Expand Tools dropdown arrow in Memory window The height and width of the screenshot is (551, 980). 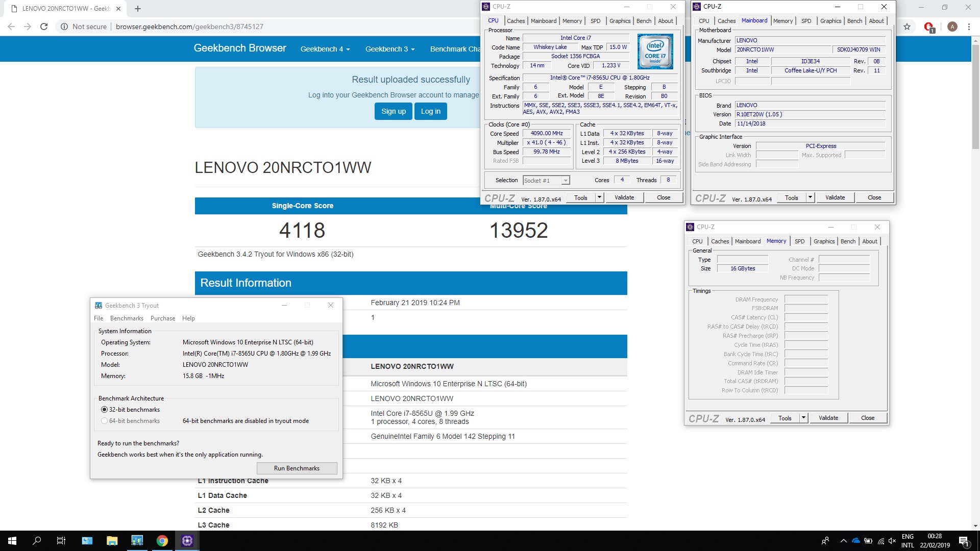pyautogui.click(x=804, y=418)
